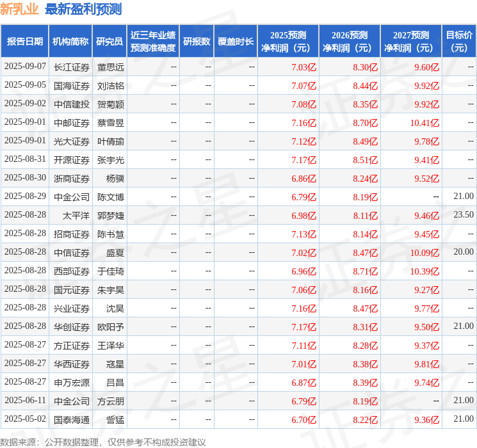Click analyst name 方云朋
This screenshot has height=448, width=477.
point(111,401)
